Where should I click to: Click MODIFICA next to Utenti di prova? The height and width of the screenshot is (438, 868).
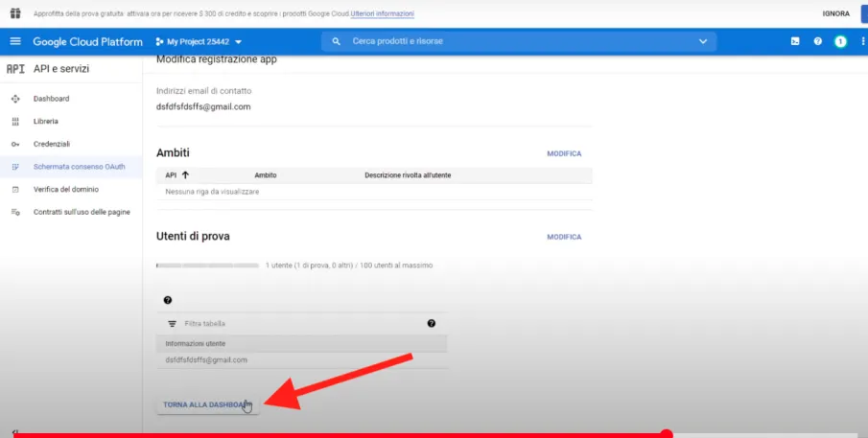point(564,237)
